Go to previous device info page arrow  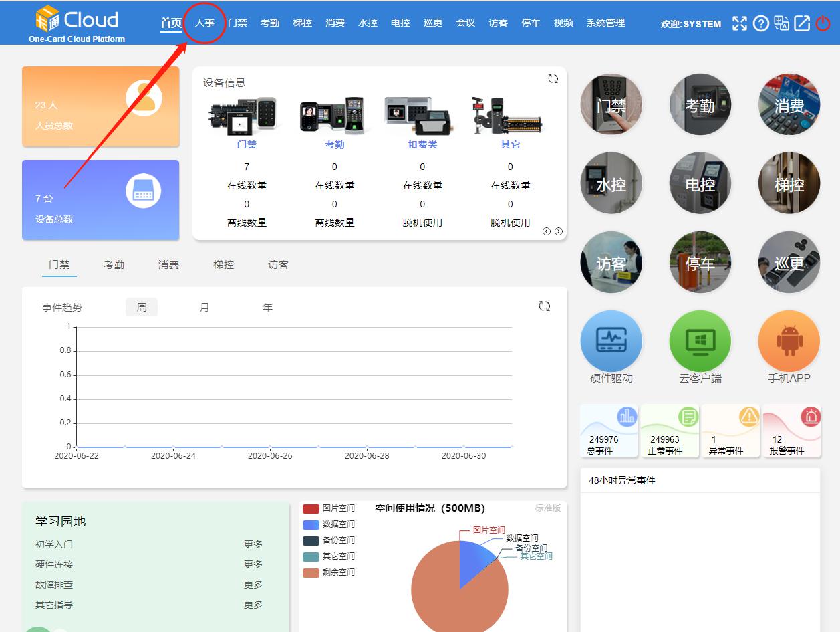point(547,231)
